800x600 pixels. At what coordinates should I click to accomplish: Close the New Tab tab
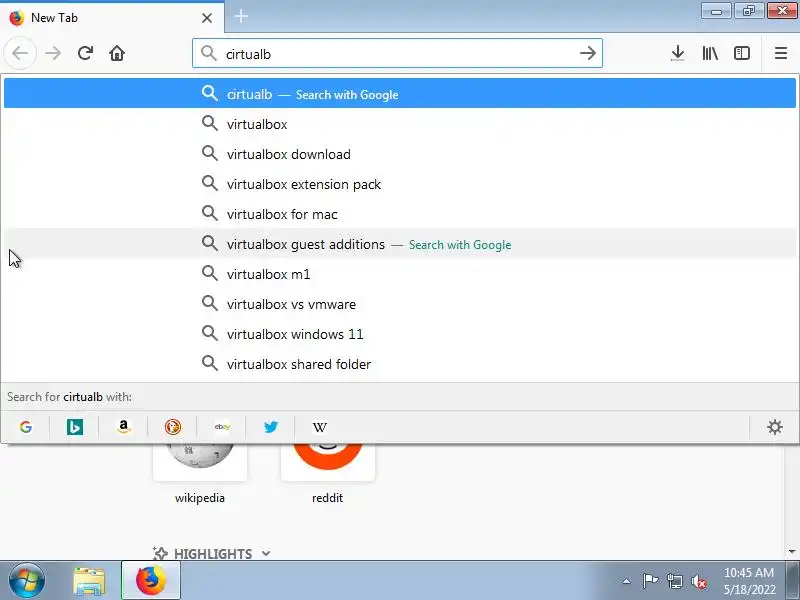click(x=207, y=18)
